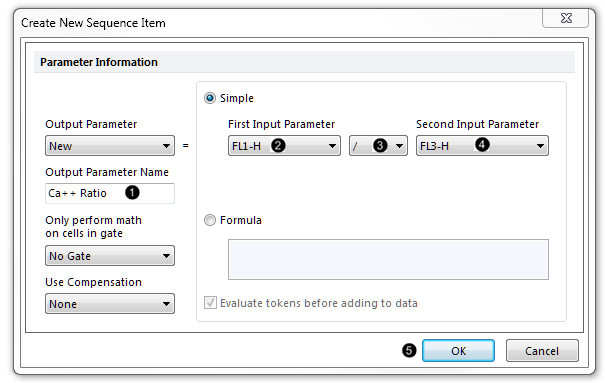Click the Only perform math on cells label
Screen dimensions: 605x383
click(93, 227)
